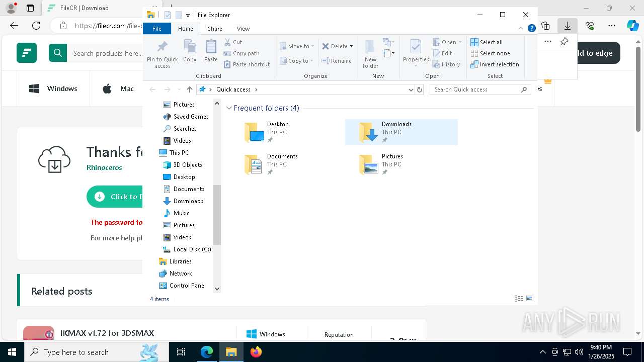Click the Paste ribbon icon
644x362 pixels.
pos(211,52)
